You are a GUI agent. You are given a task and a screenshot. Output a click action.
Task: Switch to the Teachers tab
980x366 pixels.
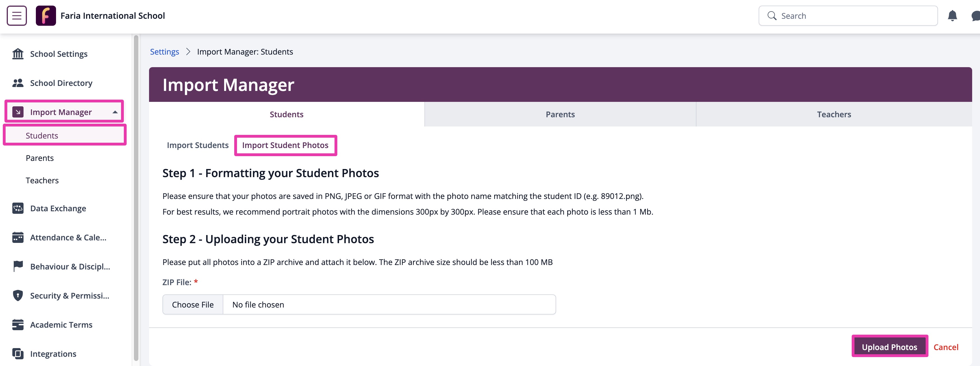(x=833, y=114)
